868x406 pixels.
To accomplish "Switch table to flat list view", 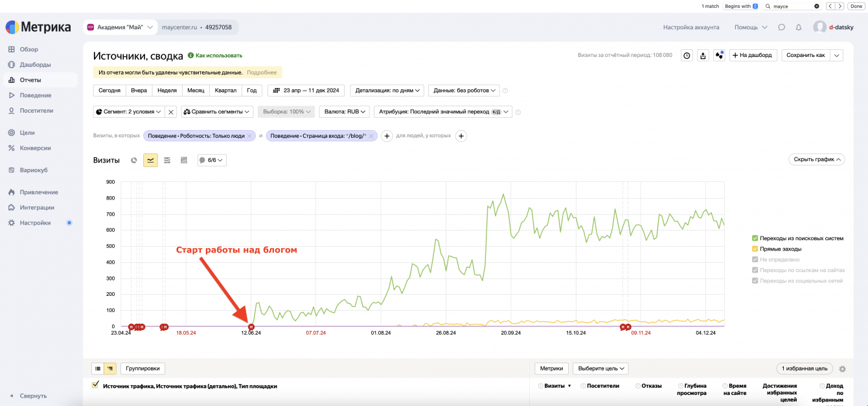I will (x=98, y=368).
